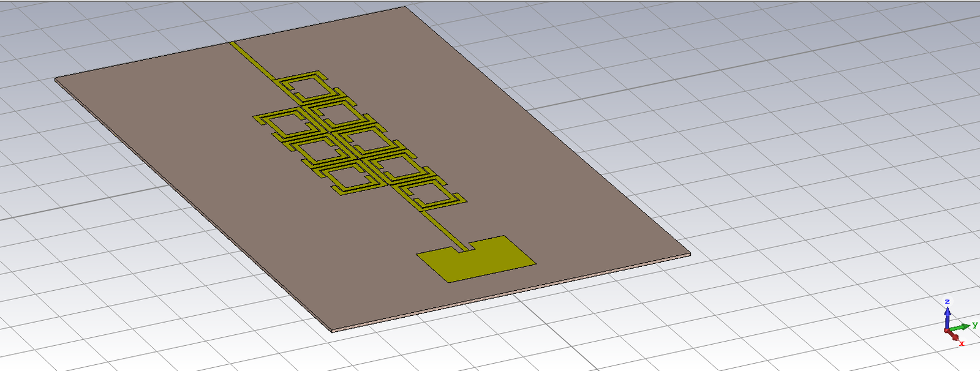Click the red x axis label

962,343
